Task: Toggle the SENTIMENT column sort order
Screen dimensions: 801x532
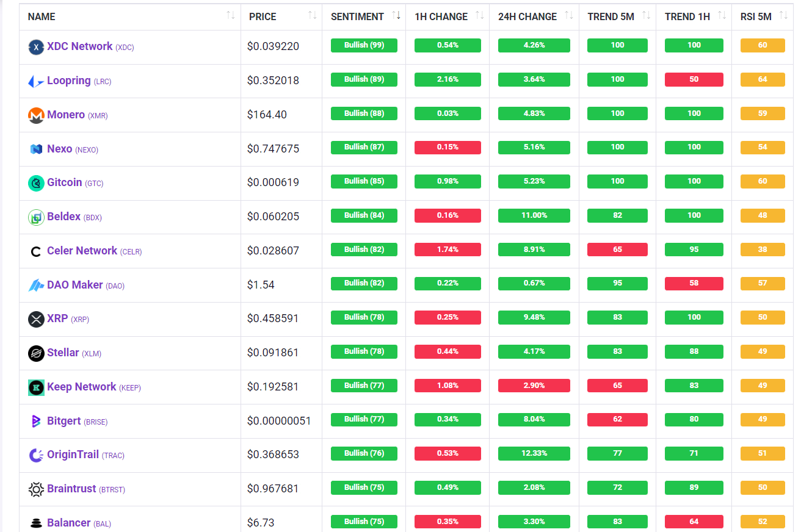Action: point(396,16)
